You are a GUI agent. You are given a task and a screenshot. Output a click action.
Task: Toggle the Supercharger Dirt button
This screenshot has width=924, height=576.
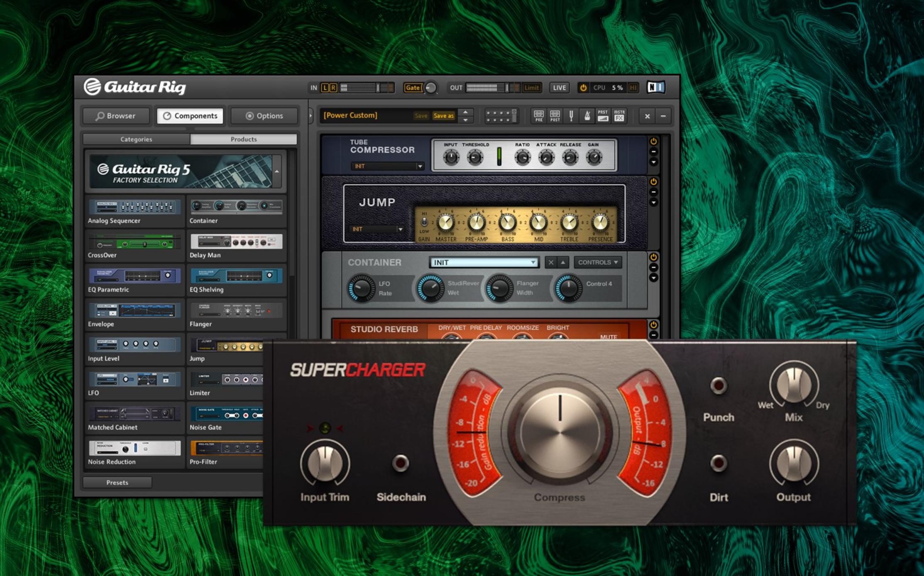click(x=719, y=464)
